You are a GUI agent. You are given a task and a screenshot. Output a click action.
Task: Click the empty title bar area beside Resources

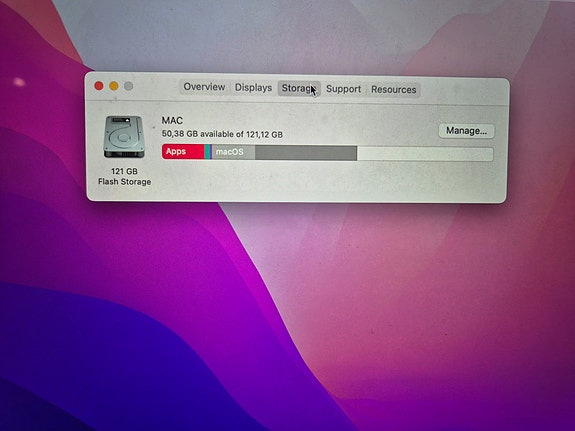(464, 91)
